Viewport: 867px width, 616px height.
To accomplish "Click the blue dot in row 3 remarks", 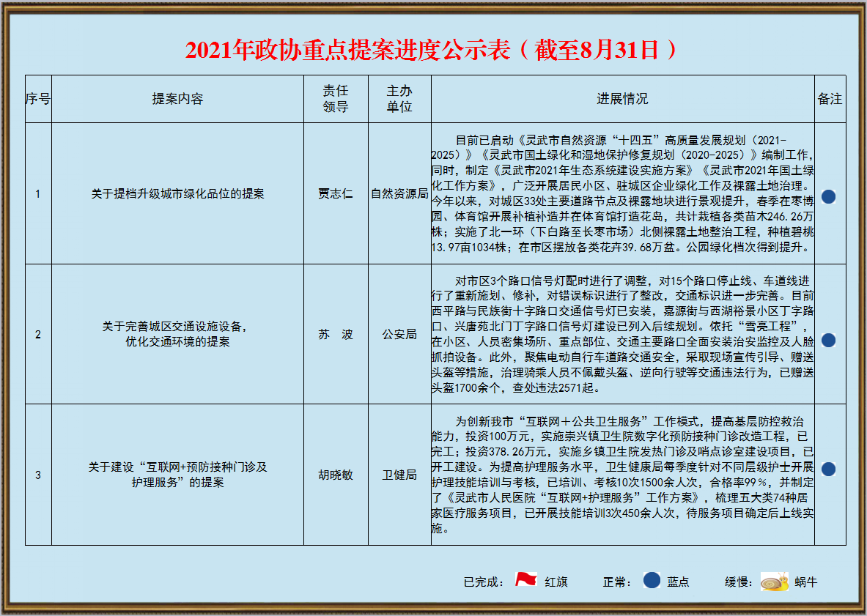I will point(828,469).
